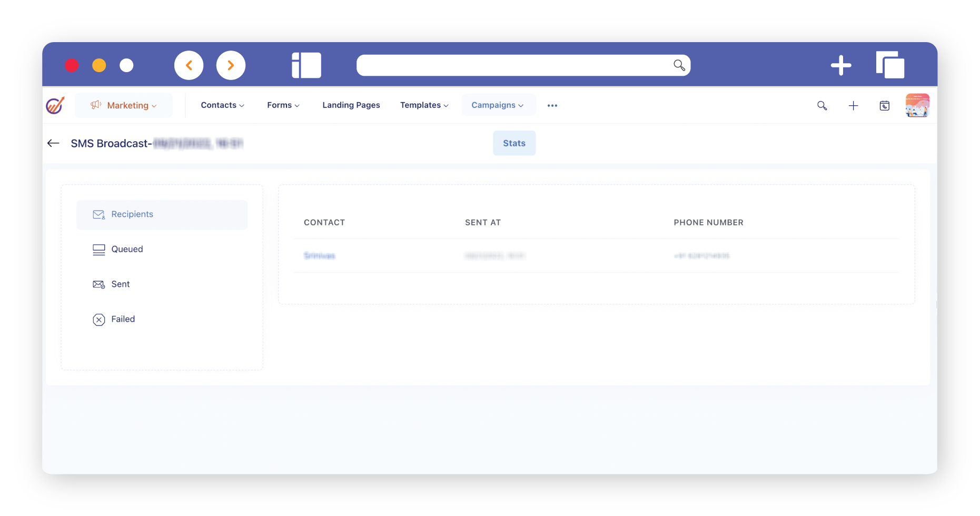This screenshot has width=980, height=516.
Task: Open the blurred contact name link
Action: [x=320, y=256]
